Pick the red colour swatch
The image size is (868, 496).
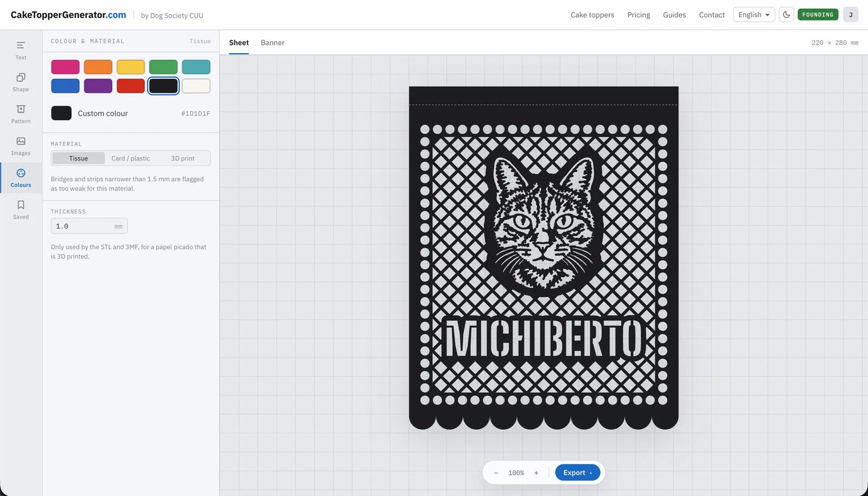coord(131,86)
